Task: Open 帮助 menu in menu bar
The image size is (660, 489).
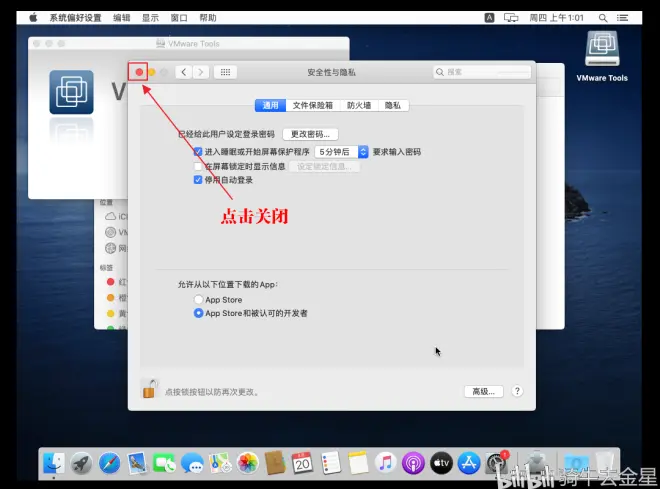Action: 208,18
